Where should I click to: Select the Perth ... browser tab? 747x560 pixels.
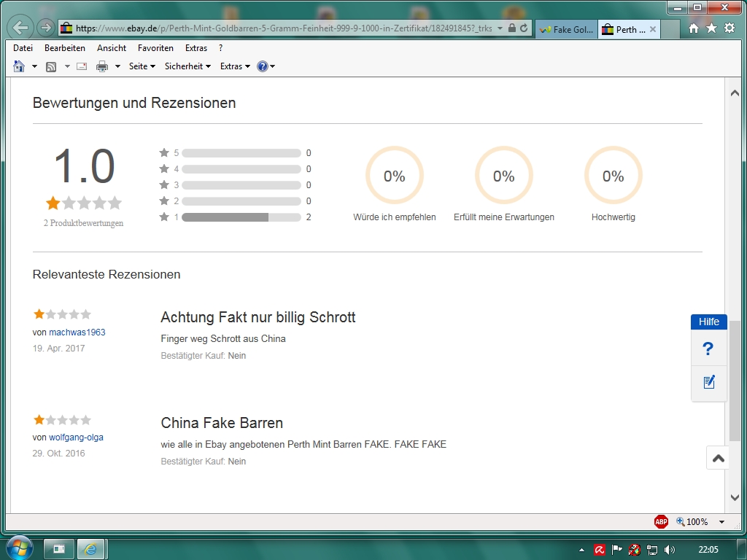624,29
